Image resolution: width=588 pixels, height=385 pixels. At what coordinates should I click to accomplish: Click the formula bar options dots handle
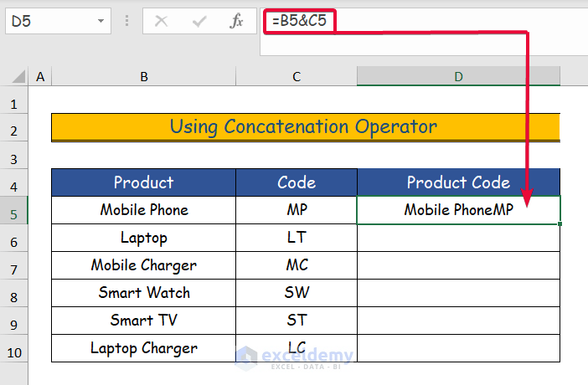click(126, 21)
